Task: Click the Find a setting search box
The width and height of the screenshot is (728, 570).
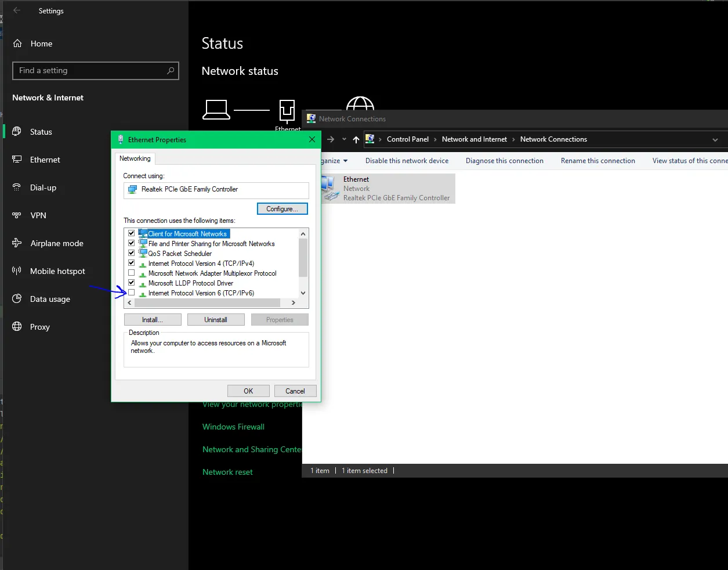Action: [96, 71]
